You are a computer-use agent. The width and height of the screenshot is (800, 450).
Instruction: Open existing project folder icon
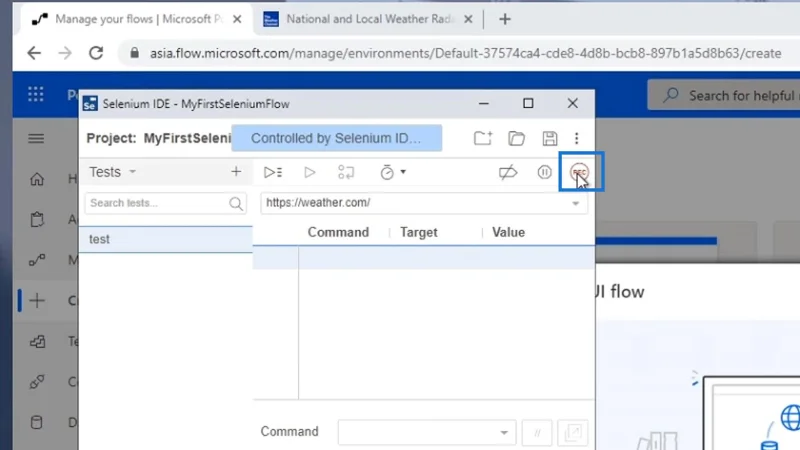(516, 138)
